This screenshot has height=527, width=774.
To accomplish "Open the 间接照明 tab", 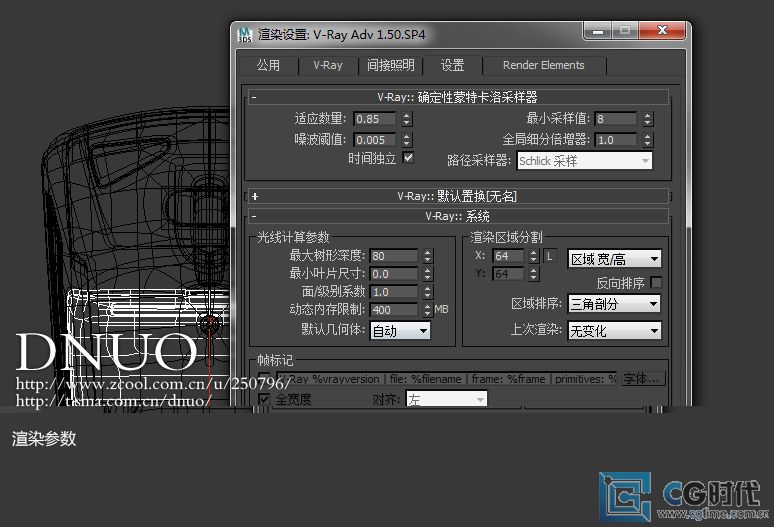I will 390,65.
